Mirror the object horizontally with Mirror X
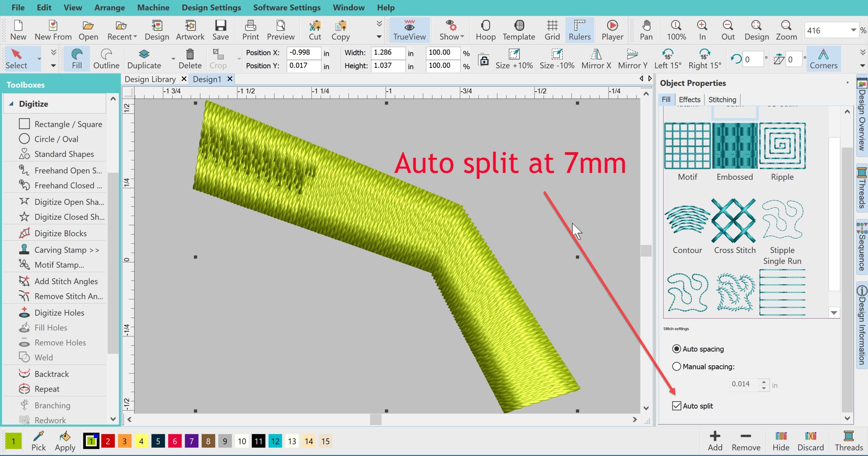The width and height of the screenshot is (868, 456). tap(596, 59)
